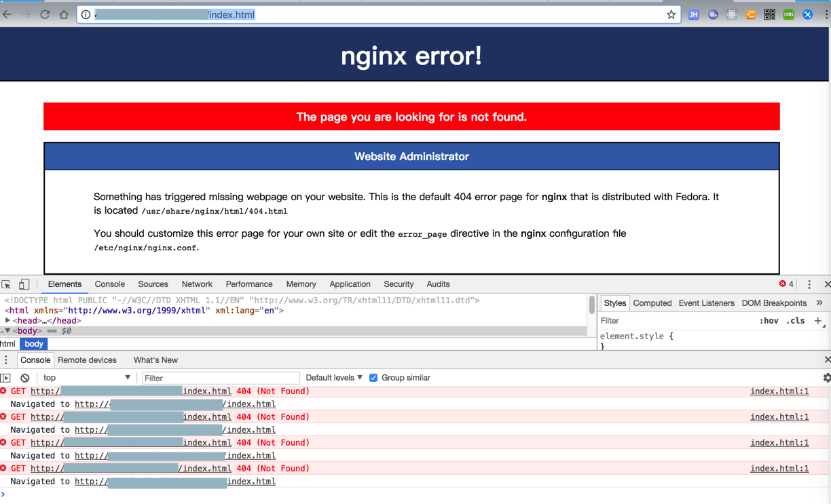Show more Styles pane tabs chevron
831x504 pixels.
819,303
